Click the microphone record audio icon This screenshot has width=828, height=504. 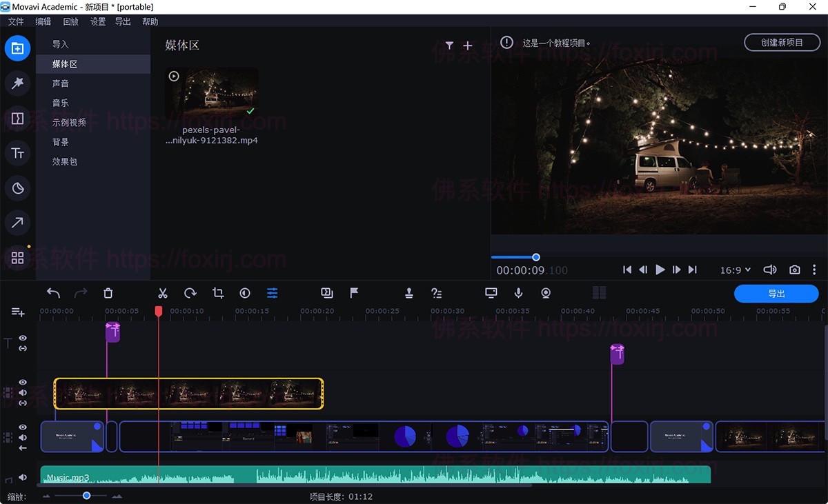519,293
